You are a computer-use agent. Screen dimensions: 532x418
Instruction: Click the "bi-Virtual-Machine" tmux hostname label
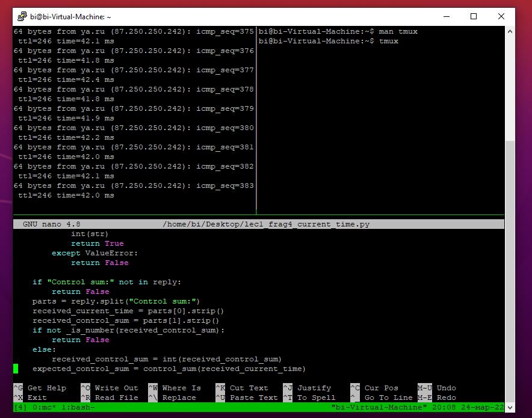tap(379, 407)
